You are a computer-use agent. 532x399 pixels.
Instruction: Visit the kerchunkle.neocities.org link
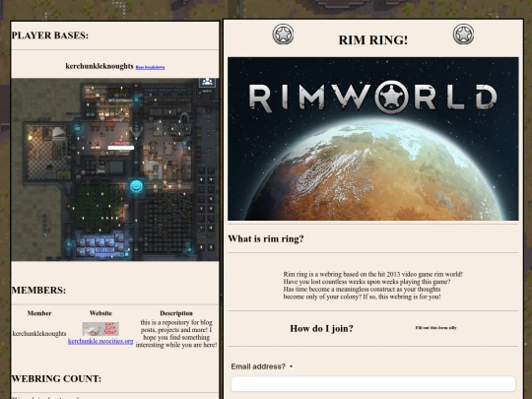[x=100, y=341]
